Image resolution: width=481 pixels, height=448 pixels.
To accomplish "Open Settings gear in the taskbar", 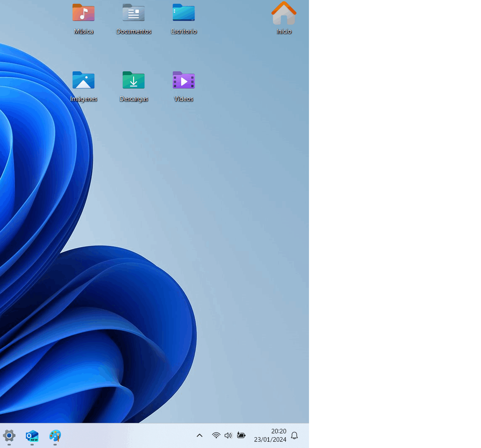I will click(9, 435).
